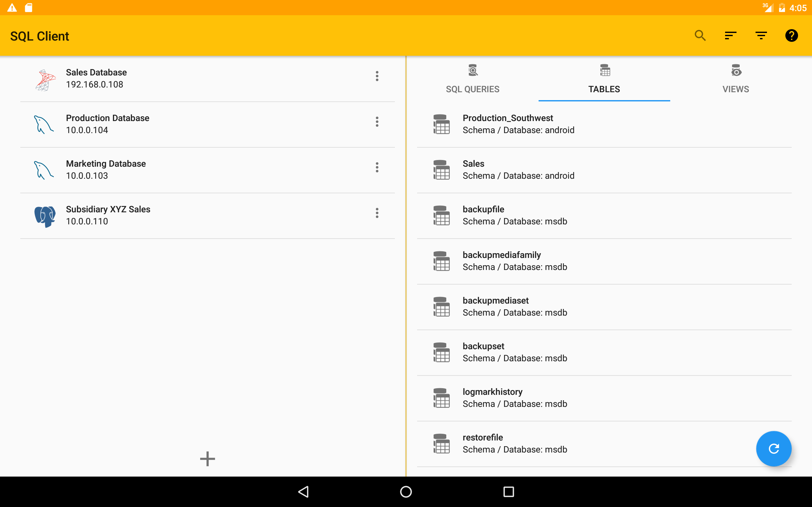
Task: Add a new connection with plus icon
Action: pyautogui.click(x=207, y=459)
